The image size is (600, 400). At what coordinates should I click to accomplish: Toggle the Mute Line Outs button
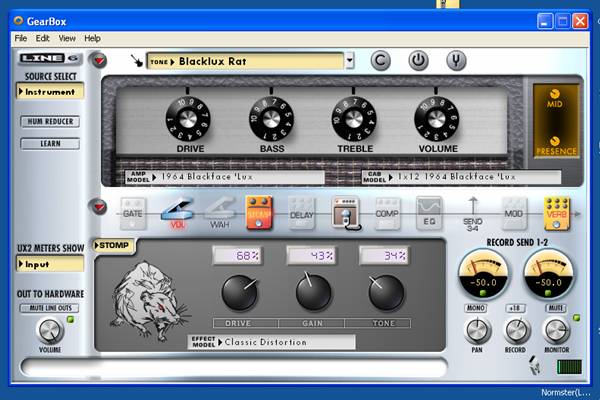coord(49,308)
